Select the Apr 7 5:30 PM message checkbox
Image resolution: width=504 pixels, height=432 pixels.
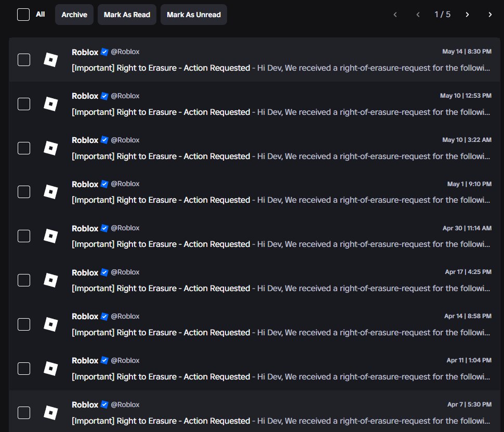pos(24,413)
